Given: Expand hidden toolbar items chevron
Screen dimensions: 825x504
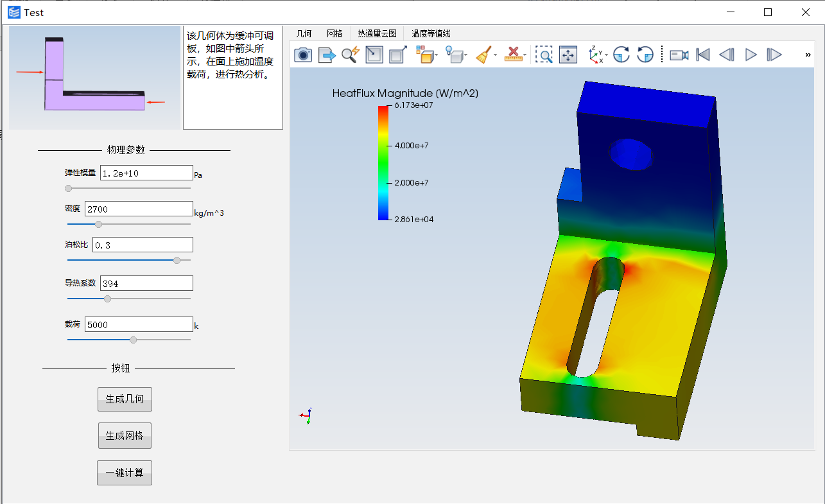Looking at the screenshot, I should click(x=808, y=55).
